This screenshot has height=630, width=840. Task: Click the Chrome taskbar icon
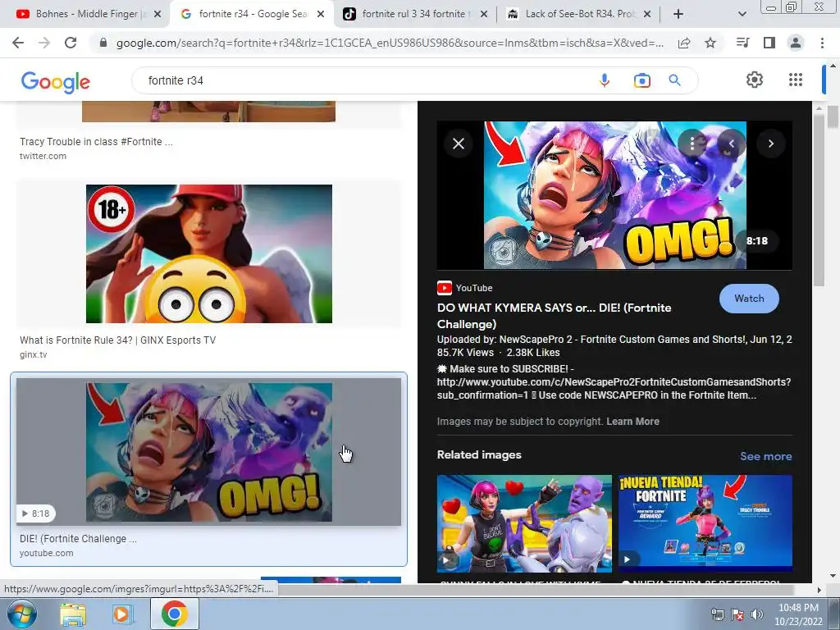[175, 614]
